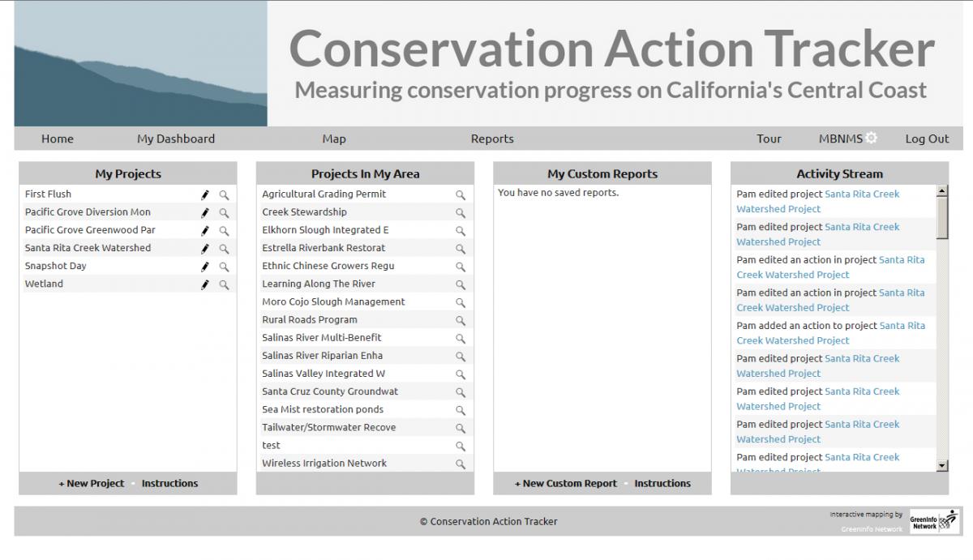The image size is (973, 560).
Task: Open the GreenInfo Network logo
Action: click(x=933, y=522)
